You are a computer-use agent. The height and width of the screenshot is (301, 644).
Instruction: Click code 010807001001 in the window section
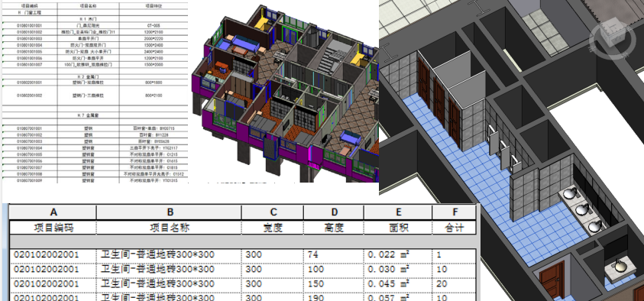coord(30,128)
